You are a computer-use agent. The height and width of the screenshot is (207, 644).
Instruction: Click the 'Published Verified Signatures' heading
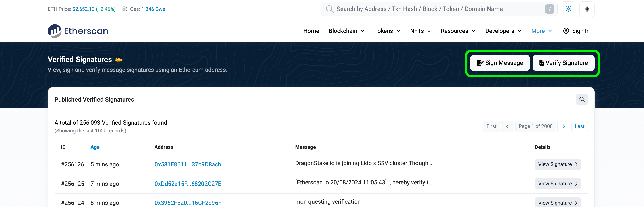94,100
